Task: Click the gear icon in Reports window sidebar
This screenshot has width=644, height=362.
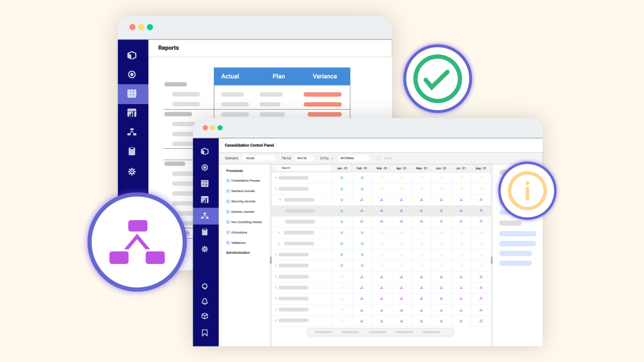Action: tap(132, 171)
